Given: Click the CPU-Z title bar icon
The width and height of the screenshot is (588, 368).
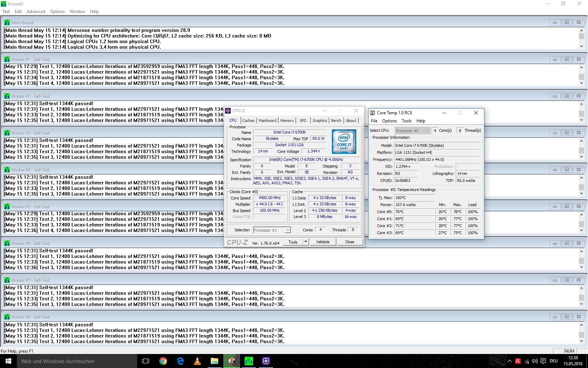Looking at the screenshot, I should click(228, 111).
